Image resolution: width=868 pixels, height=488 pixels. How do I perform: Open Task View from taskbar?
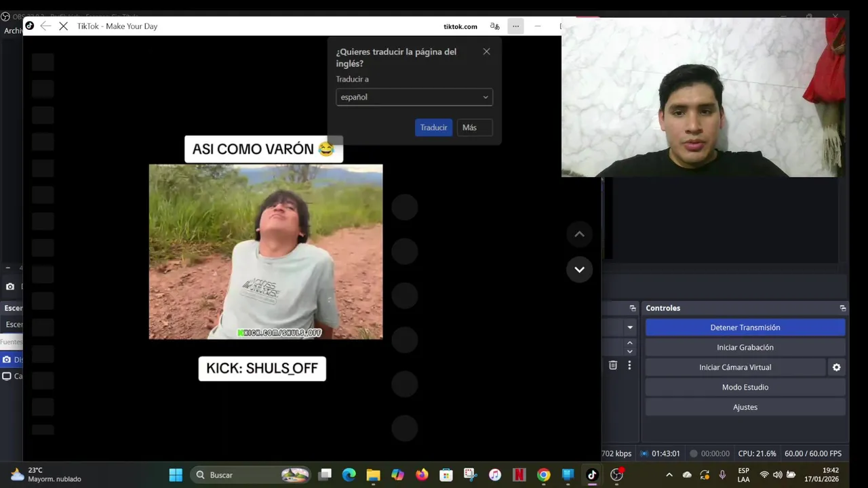click(325, 475)
